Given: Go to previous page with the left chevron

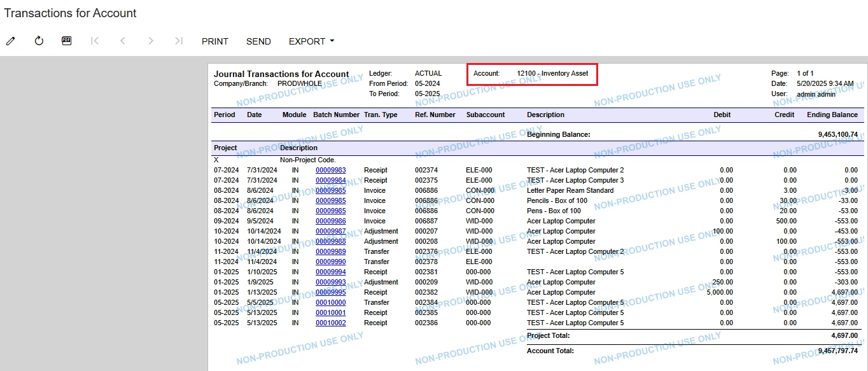Looking at the screenshot, I should 123,41.
